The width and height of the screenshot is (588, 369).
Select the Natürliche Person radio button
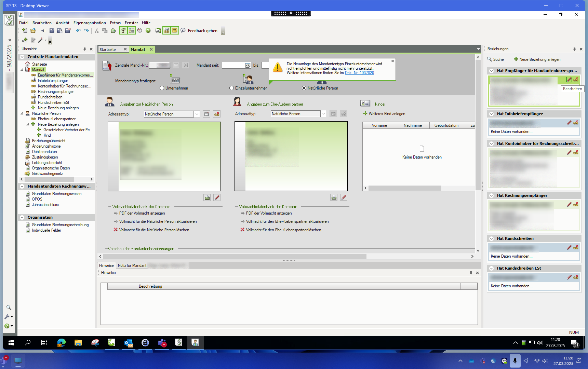[304, 88]
